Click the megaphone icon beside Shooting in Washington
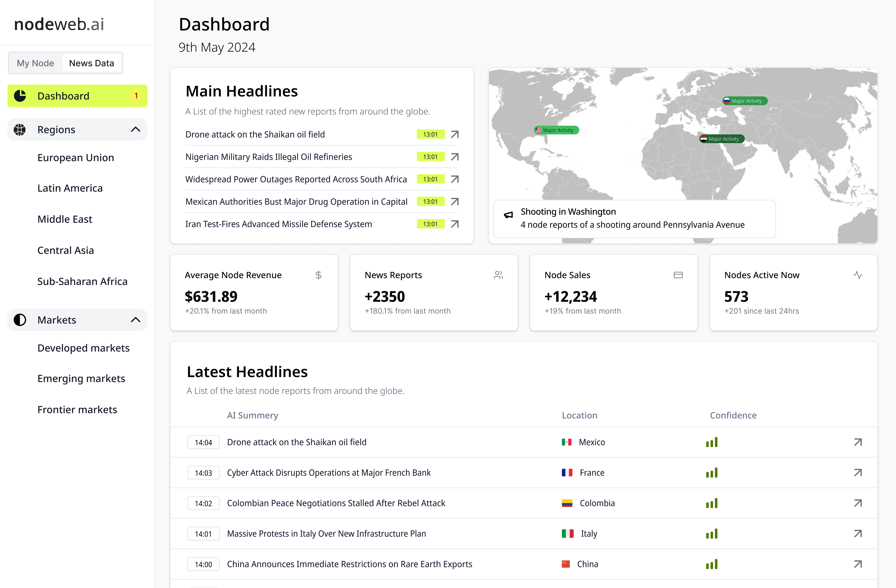This screenshot has width=896, height=588. (508, 215)
